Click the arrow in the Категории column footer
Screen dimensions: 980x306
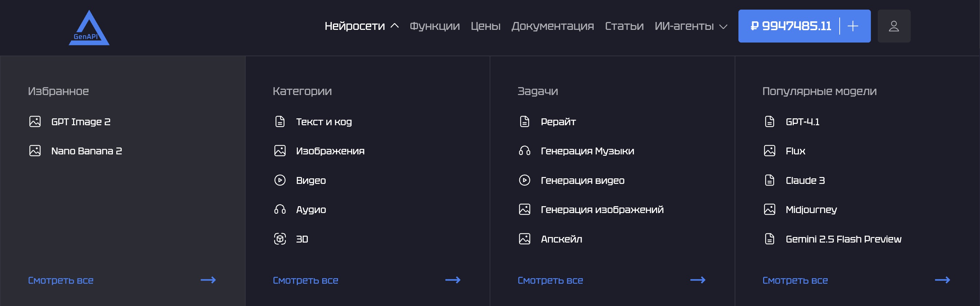click(x=453, y=280)
